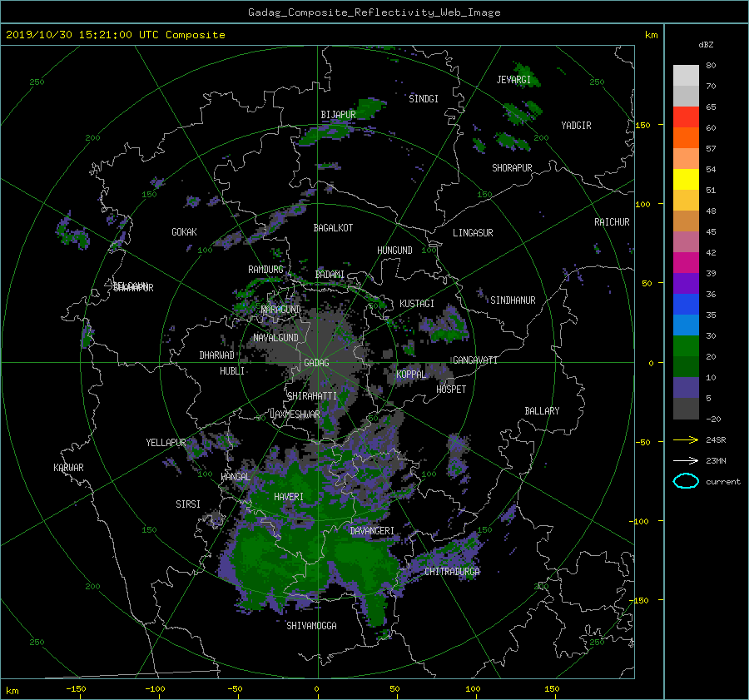Click the LAXMESHWAR city label
749x700 pixels.
coord(295,415)
